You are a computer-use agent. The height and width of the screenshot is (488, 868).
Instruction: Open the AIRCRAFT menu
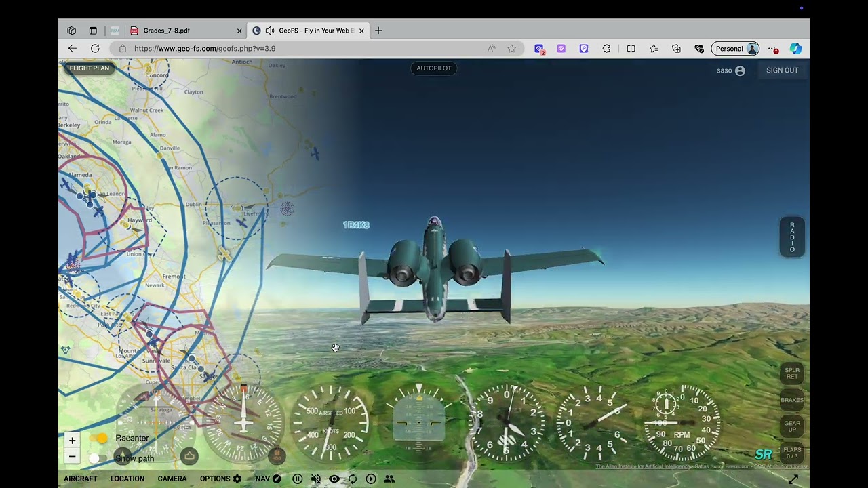click(x=81, y=479)
